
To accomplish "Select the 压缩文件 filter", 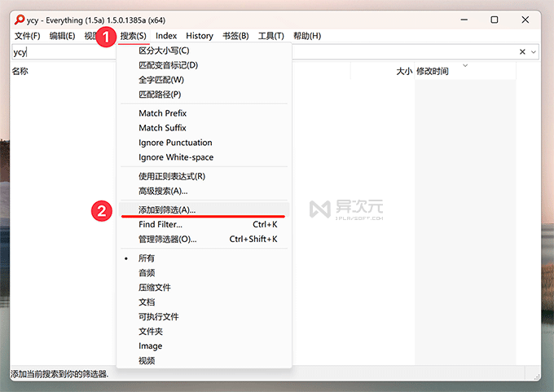I will [x=155, y=288].
